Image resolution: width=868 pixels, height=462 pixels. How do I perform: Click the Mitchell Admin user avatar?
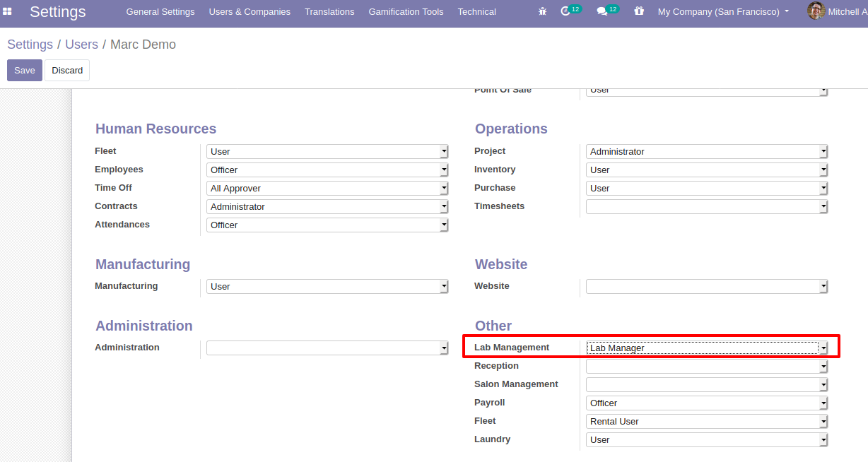point(816,11)
